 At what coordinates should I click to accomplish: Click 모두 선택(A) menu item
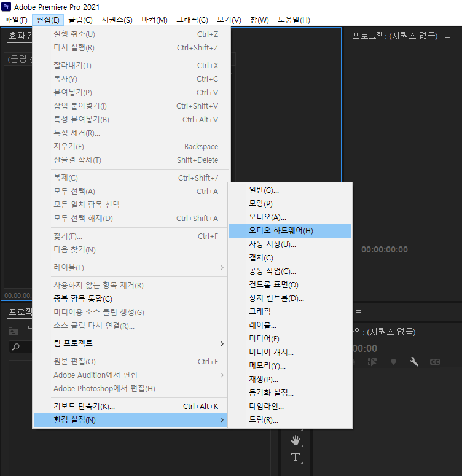pyautogui.click(x=130, y=191)
